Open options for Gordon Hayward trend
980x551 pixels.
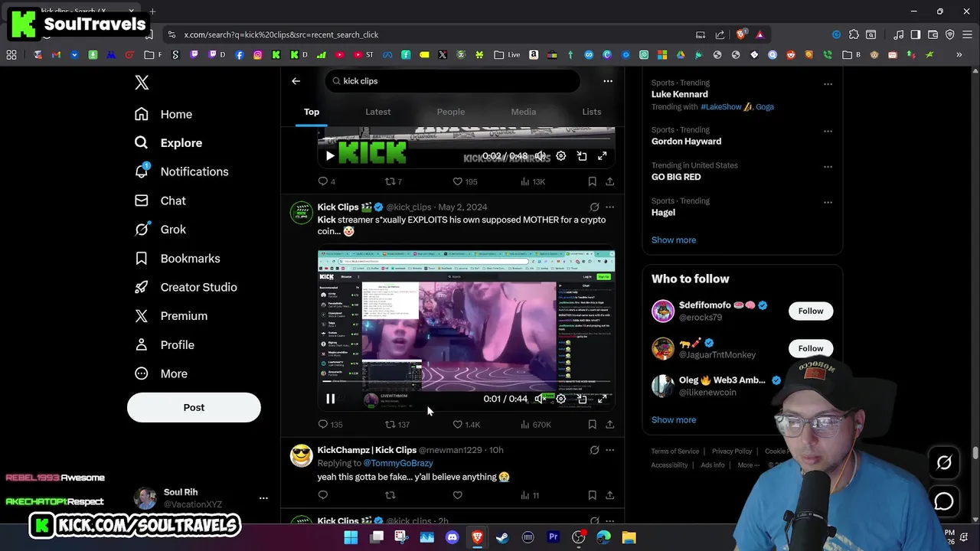[x=828, y=131]
